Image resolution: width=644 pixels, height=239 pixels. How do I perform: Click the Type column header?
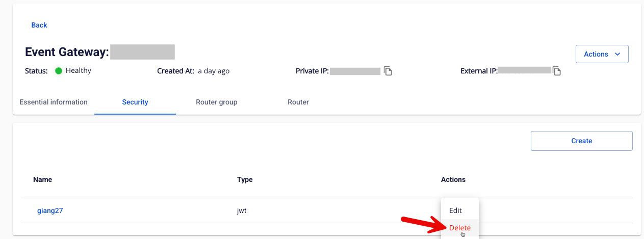[245, 179]
